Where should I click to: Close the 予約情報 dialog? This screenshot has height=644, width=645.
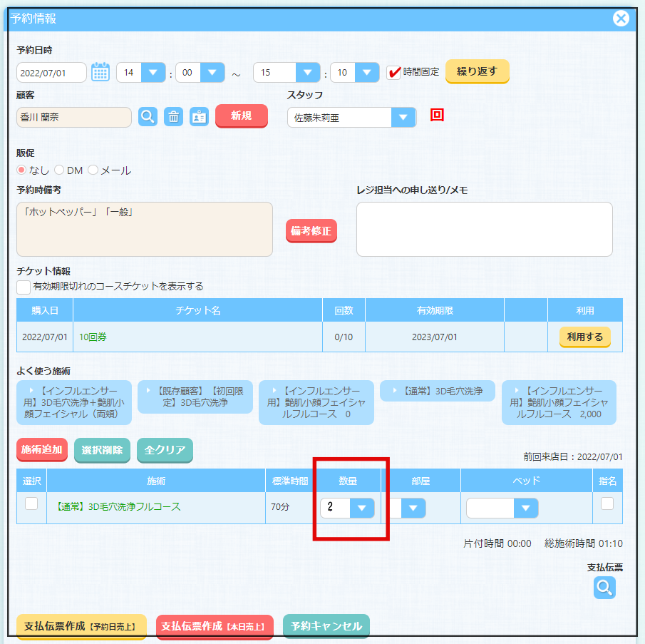[x=621, y=19]
